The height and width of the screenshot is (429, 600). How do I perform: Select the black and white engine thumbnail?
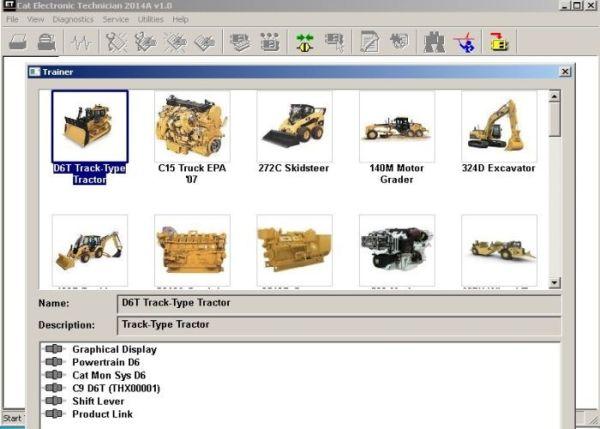[397, 250]
